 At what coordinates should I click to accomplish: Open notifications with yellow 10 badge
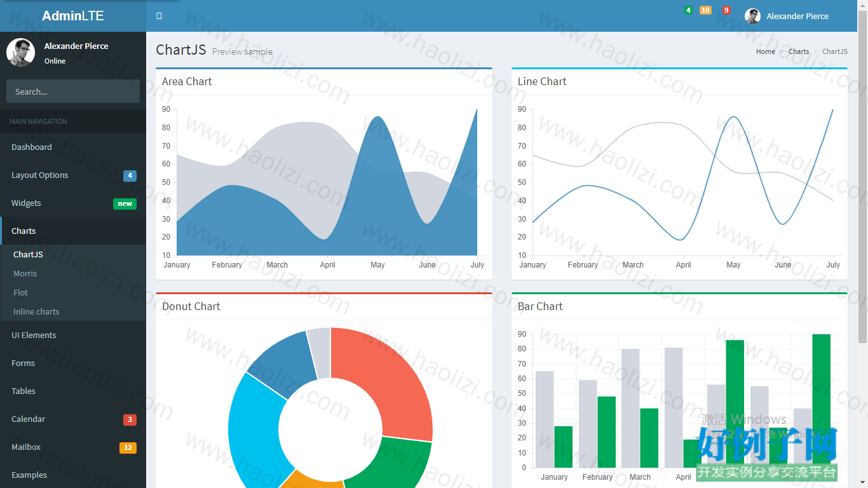point(705,10)
